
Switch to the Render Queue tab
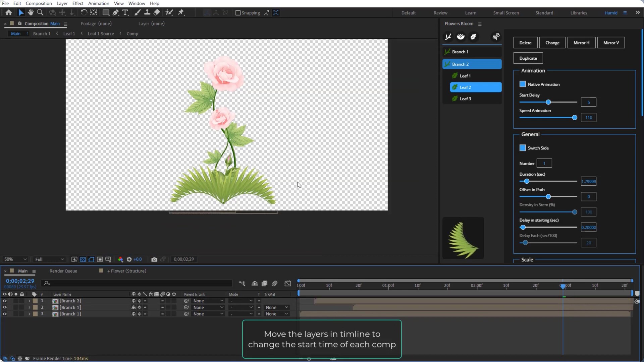pos(63,271)
